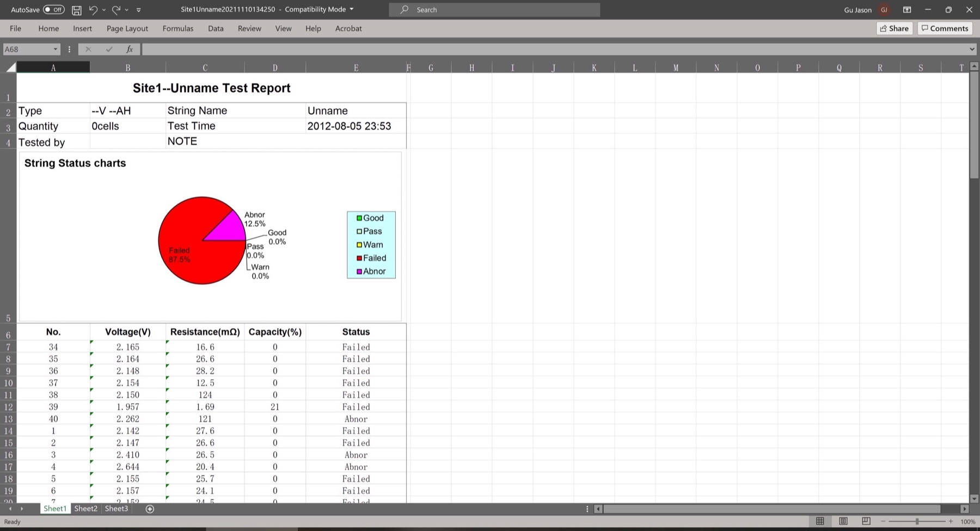The height and width of the screenshot is (531, 980).
Task: Turn on the AutoSave toggle
Action: (x=53, y=9)
